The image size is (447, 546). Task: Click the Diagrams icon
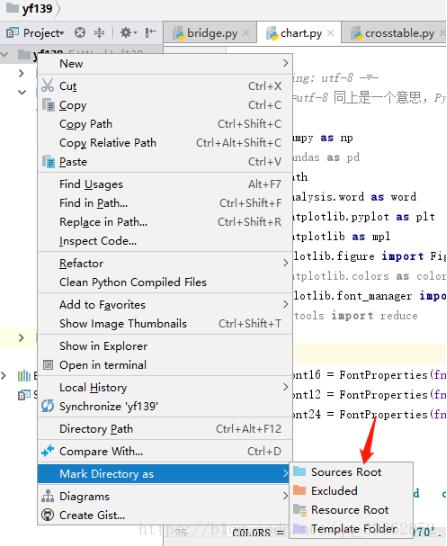click(48, 496)
